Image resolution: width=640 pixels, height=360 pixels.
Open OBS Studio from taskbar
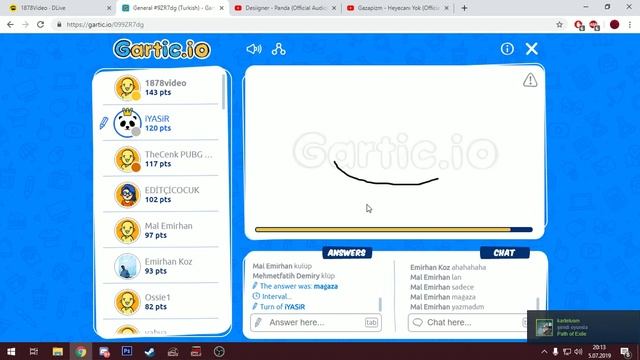[219, 351]
